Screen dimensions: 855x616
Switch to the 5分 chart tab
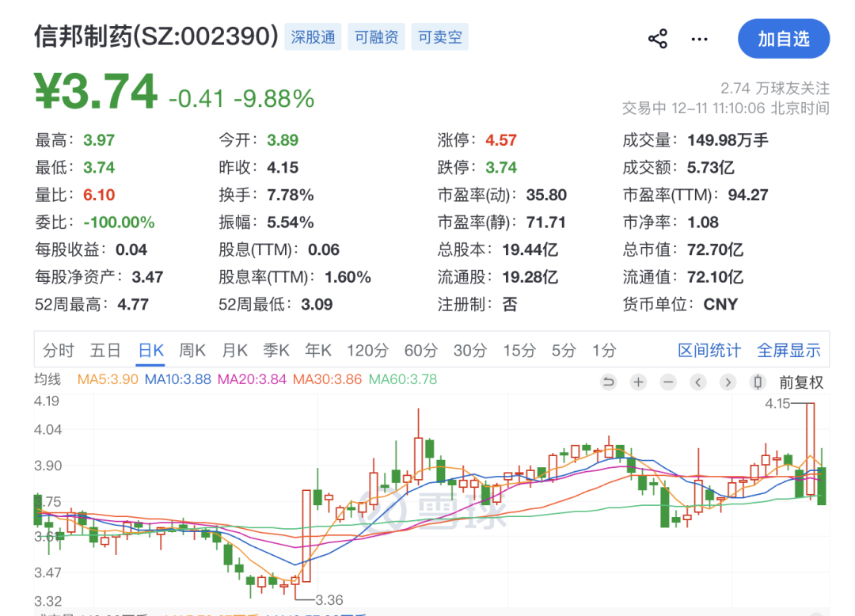(564, 350)
